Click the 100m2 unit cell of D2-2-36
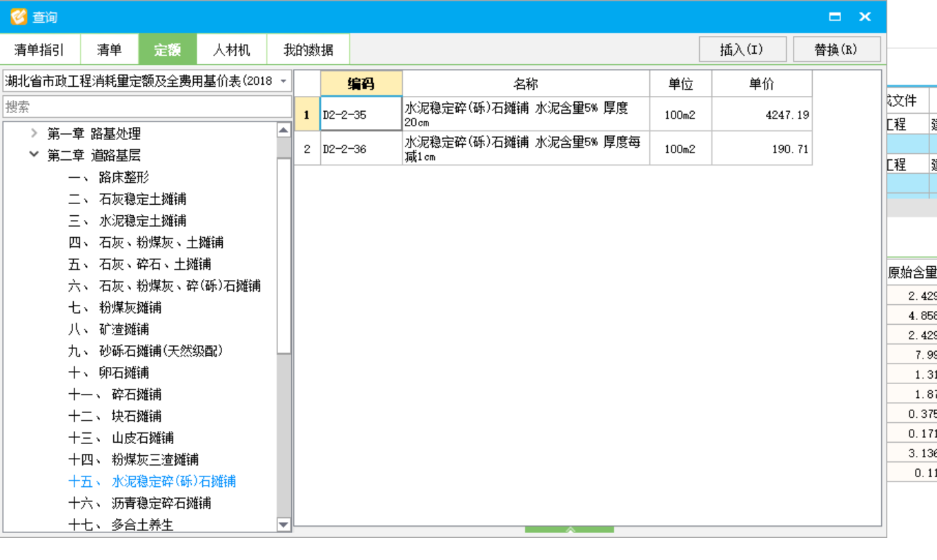 680,149
